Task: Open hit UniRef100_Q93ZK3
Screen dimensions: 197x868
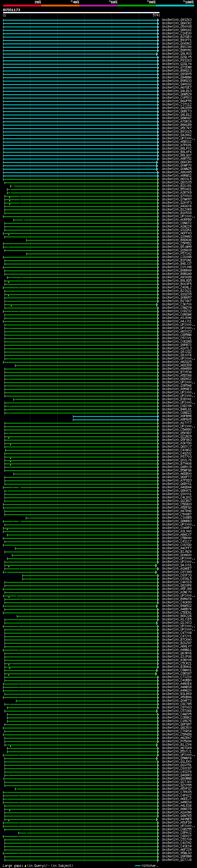Action: (177, 20)
